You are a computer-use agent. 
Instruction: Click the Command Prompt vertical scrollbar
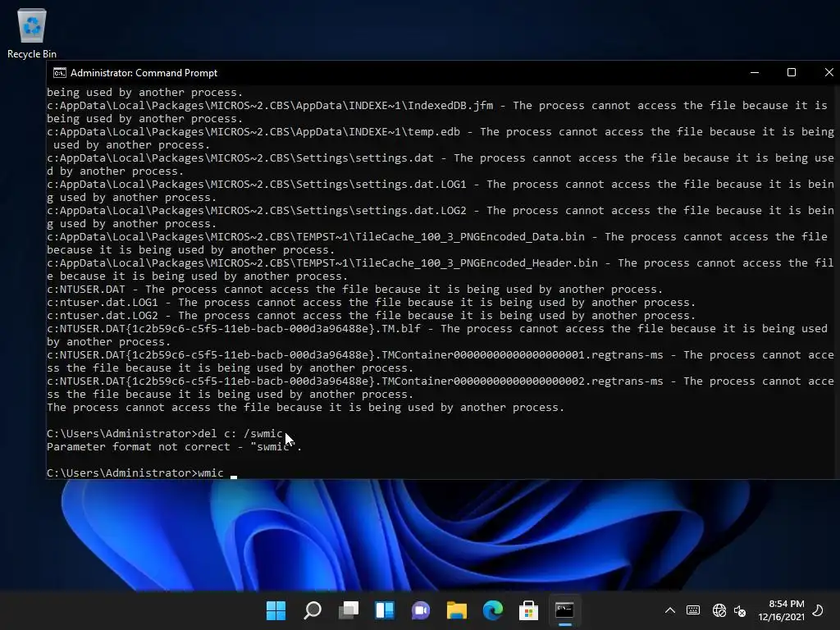point(837,281)
